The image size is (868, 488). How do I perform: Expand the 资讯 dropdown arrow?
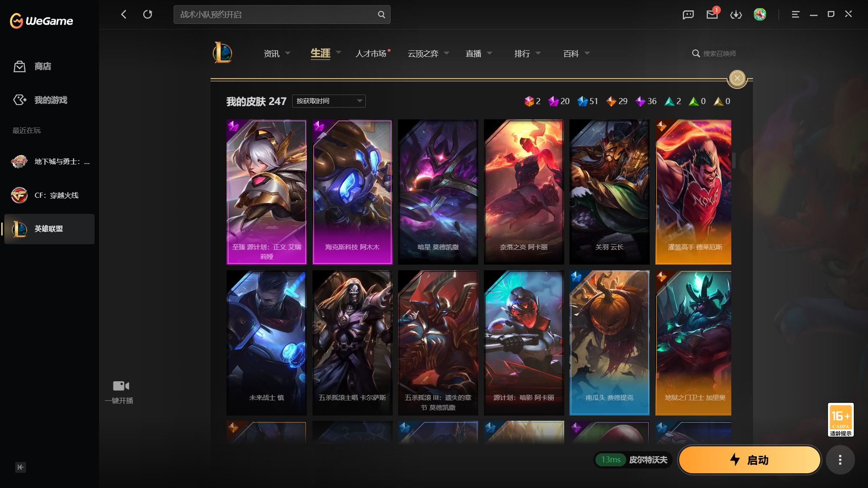point(288,53)
